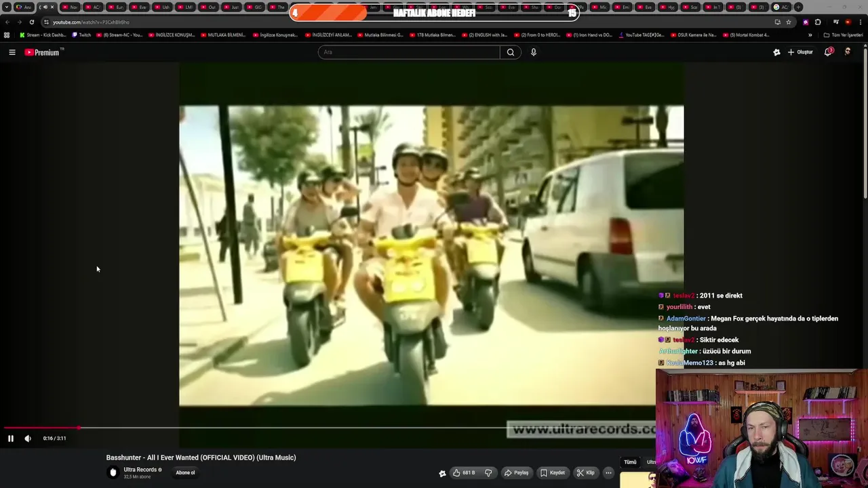The width and height of the screenshot is (868, 488).
Task: Open the Ultra Records channel avatar
Action: click(113, 472)
